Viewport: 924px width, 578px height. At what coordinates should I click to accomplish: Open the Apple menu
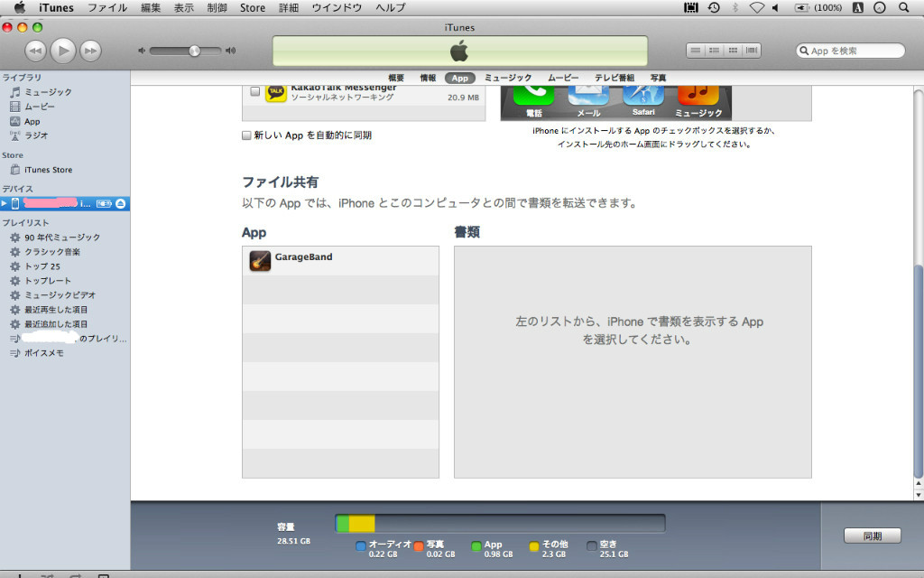tap(20, 7)
